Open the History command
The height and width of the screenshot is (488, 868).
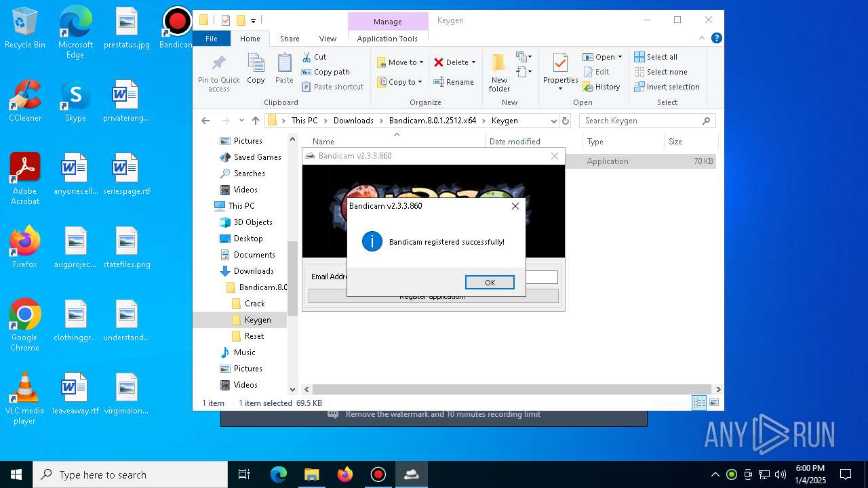click(x=601, y=87)
